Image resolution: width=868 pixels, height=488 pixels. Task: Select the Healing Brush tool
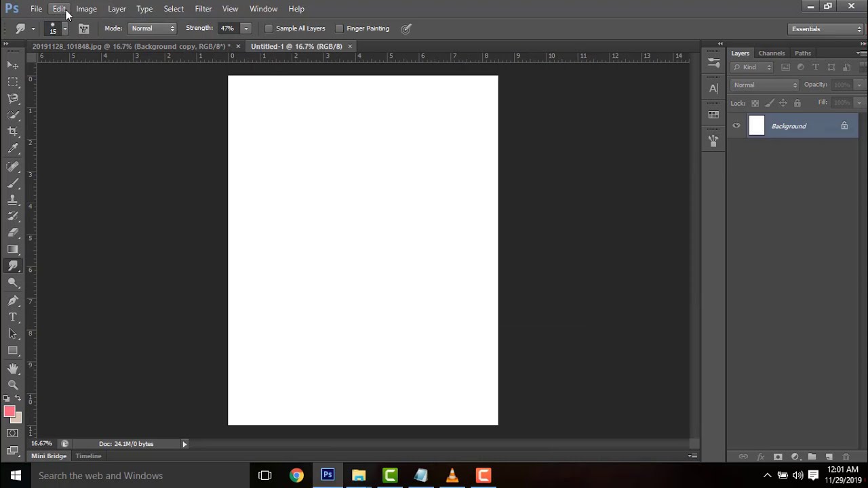pos(13,166)
